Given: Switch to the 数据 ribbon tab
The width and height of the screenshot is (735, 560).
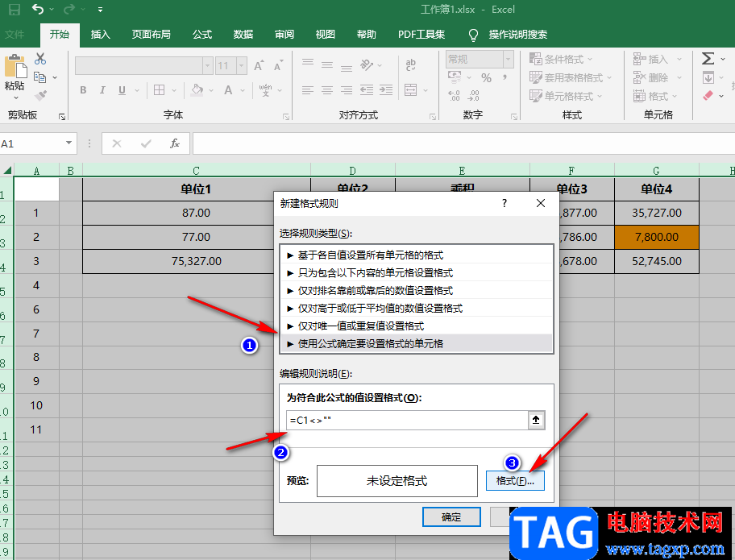Looking at the screenshot, I should tap(243, 35).
